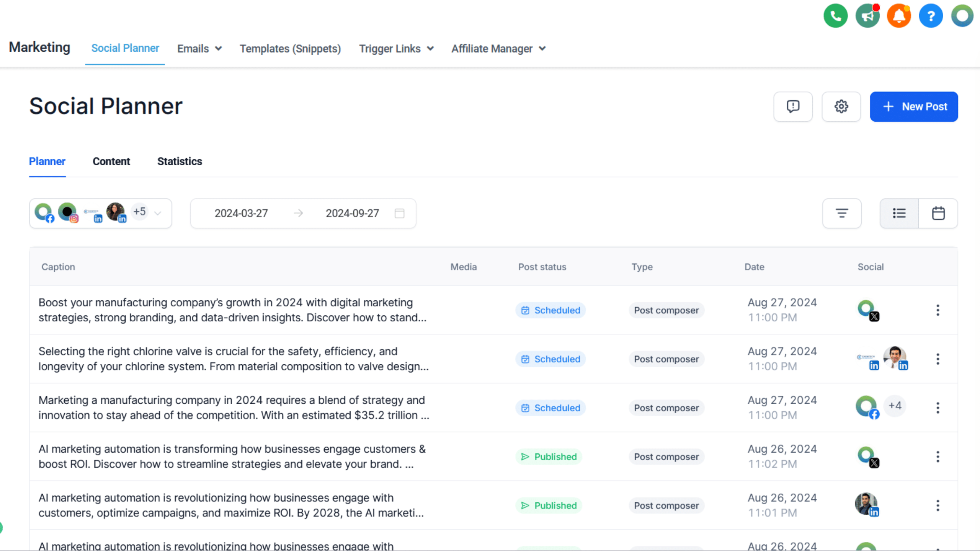Switch to the Content tab
Screen dimensions: 980x551
point(111,161)
